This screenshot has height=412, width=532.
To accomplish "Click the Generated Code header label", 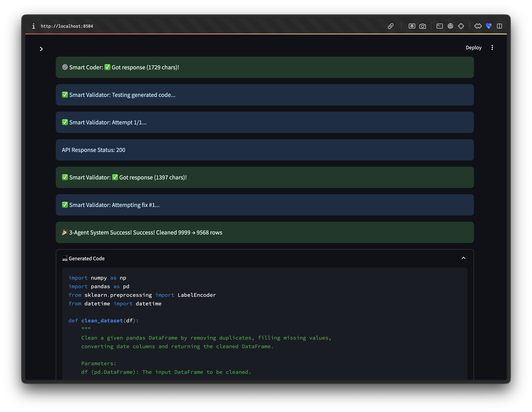I will [87, 259].
